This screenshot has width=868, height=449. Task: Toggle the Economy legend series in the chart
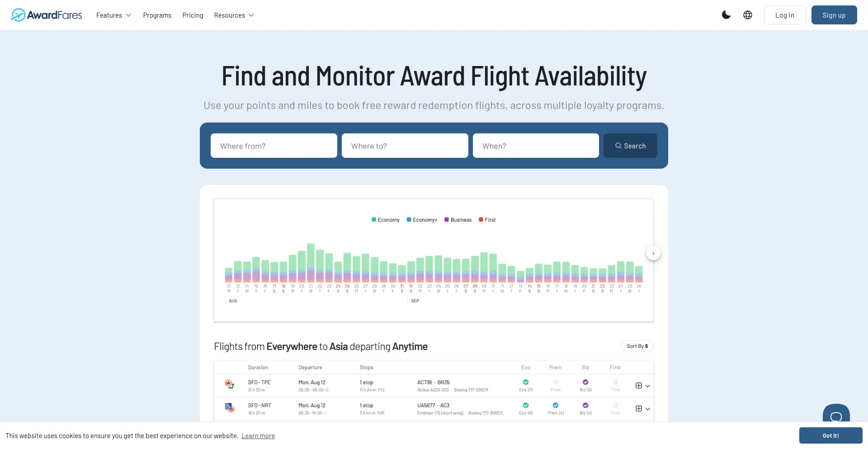click(x=386, y=220)
